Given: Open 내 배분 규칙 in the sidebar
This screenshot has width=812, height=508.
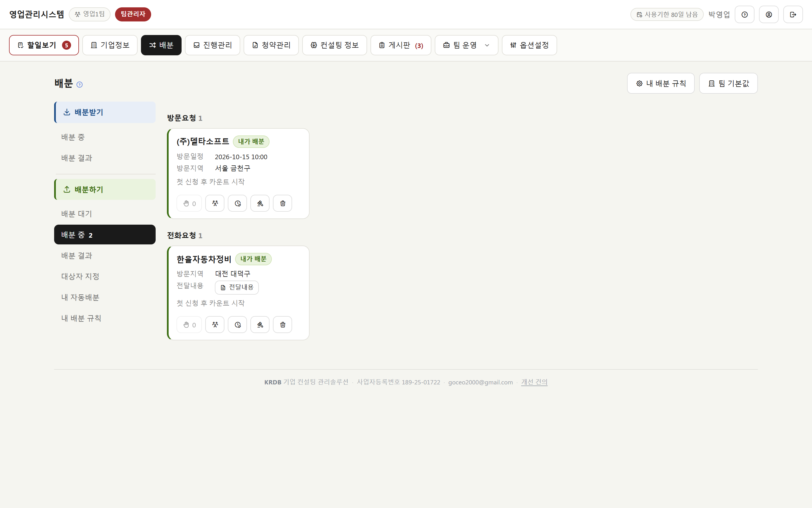Looking at the screenshot, I should 105,318.
